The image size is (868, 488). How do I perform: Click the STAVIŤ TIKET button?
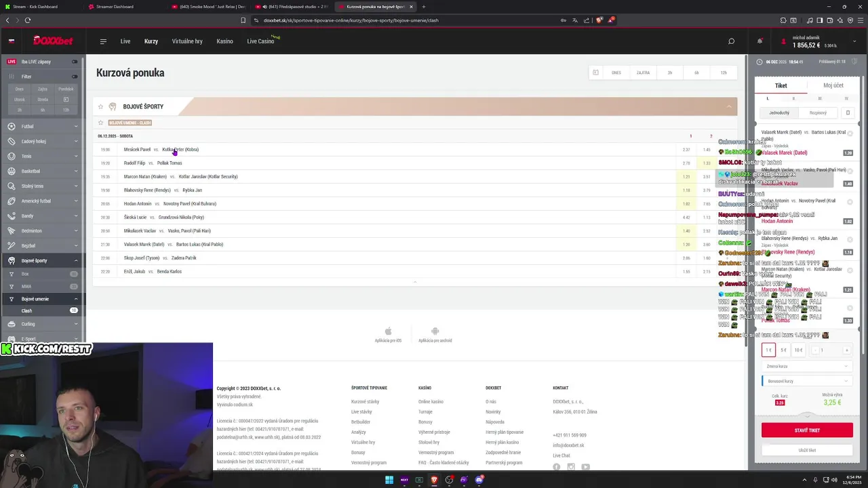[x=807, y=430]
